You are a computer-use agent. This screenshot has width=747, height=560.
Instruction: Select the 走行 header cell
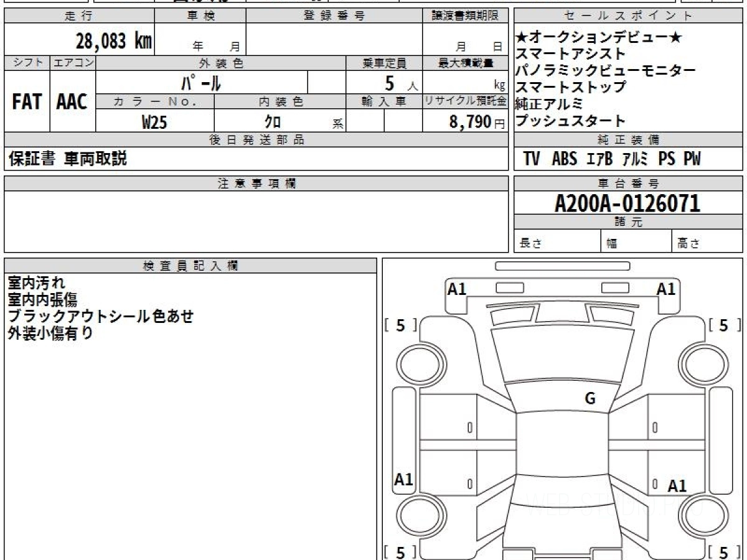pyautogui.click(x=79, y=16)
